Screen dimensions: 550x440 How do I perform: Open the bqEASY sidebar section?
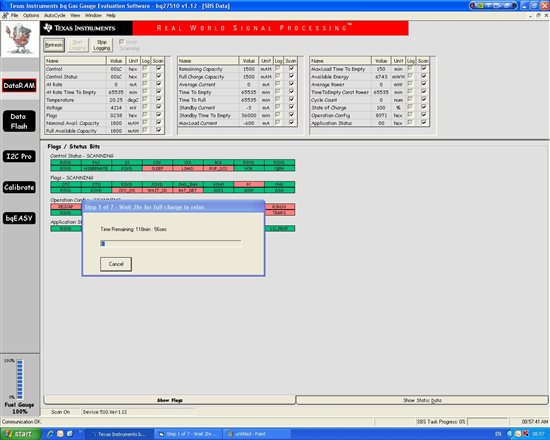[19, 218]
